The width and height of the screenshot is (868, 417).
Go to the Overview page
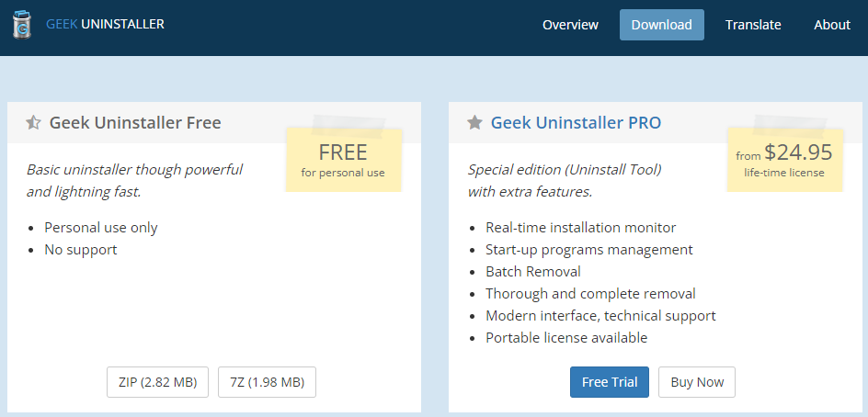(570, 25)
